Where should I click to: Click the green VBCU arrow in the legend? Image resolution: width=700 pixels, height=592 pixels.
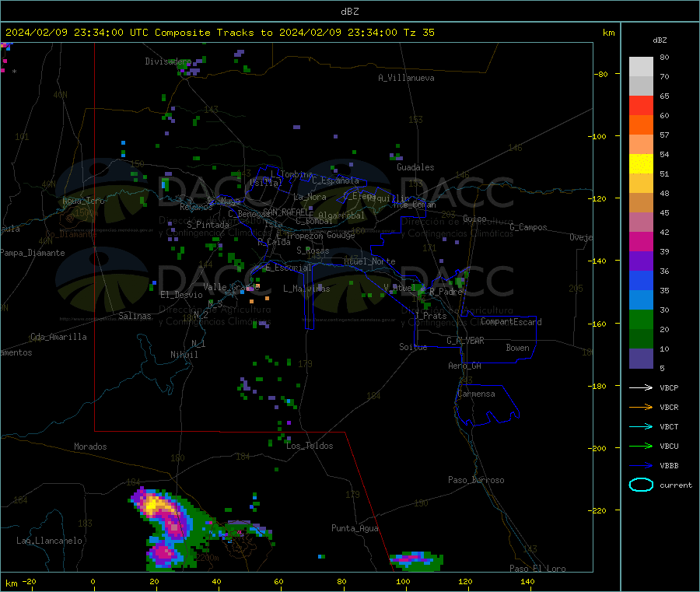[x=641, y=446]
